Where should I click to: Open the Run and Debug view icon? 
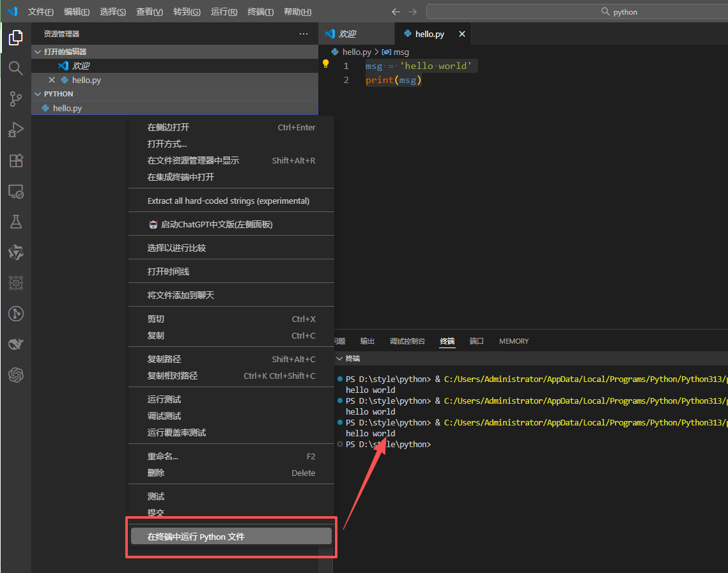coord(16,130)
